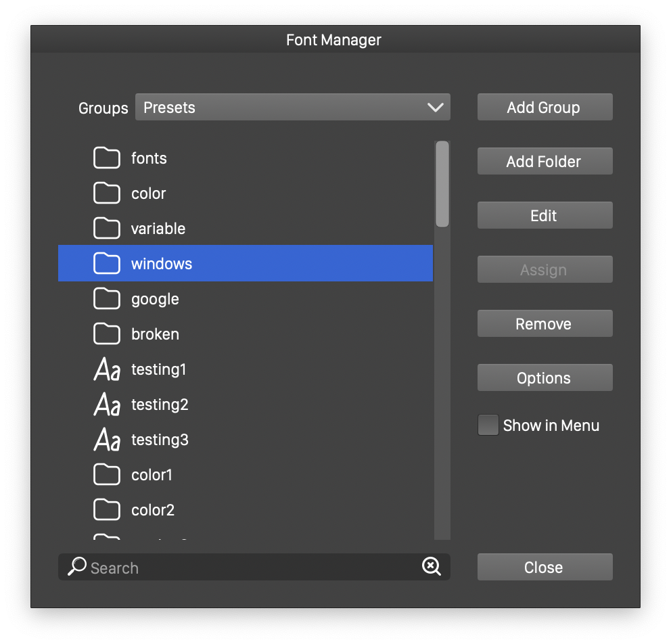Clear search with the circled X icon
This screenshot has width=671, height=644.
[432, 567]
